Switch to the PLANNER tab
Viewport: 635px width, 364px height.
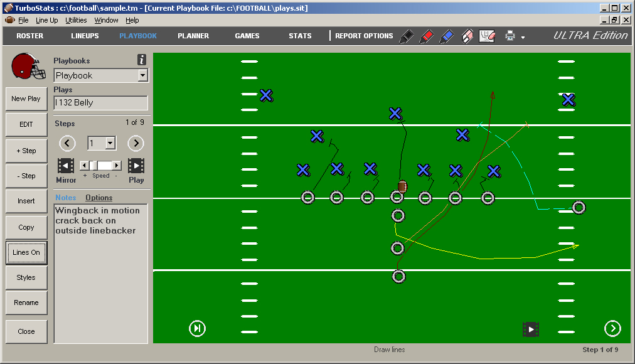(193, 36)
